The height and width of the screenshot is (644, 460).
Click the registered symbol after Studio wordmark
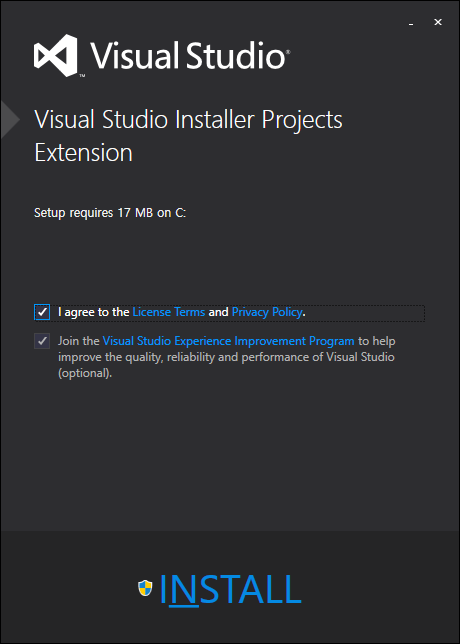pos(288,52)
